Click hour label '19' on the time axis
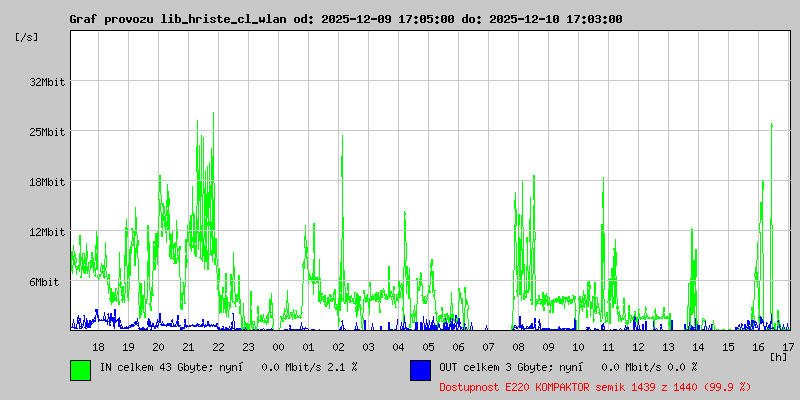The width and height of the screenshot is (800, 400). (129, 347)
